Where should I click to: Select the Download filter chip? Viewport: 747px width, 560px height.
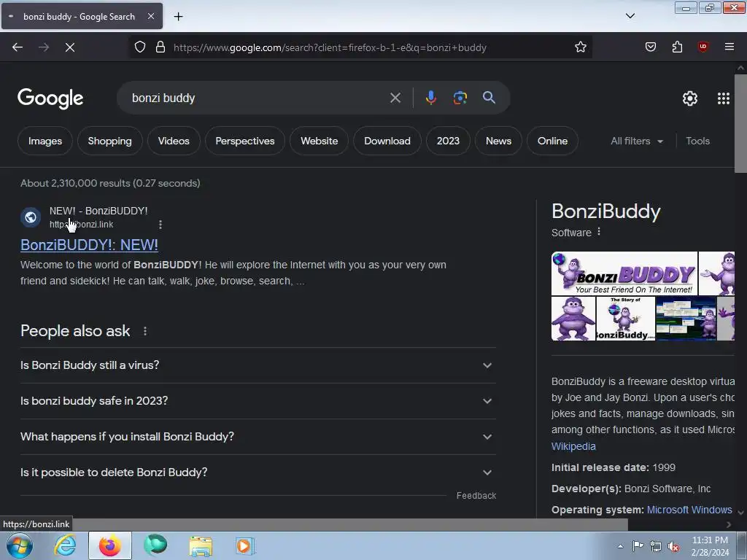[387, 141]
